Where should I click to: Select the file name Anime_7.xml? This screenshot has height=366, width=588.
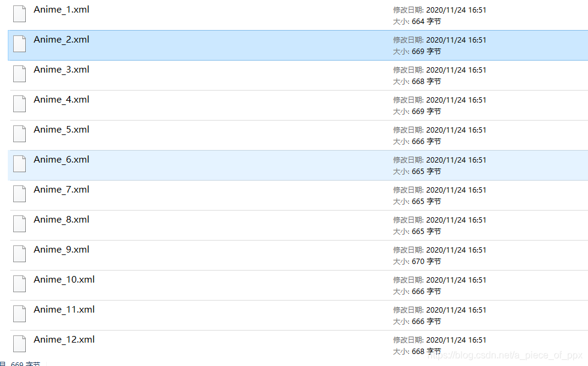pos(62,190)
